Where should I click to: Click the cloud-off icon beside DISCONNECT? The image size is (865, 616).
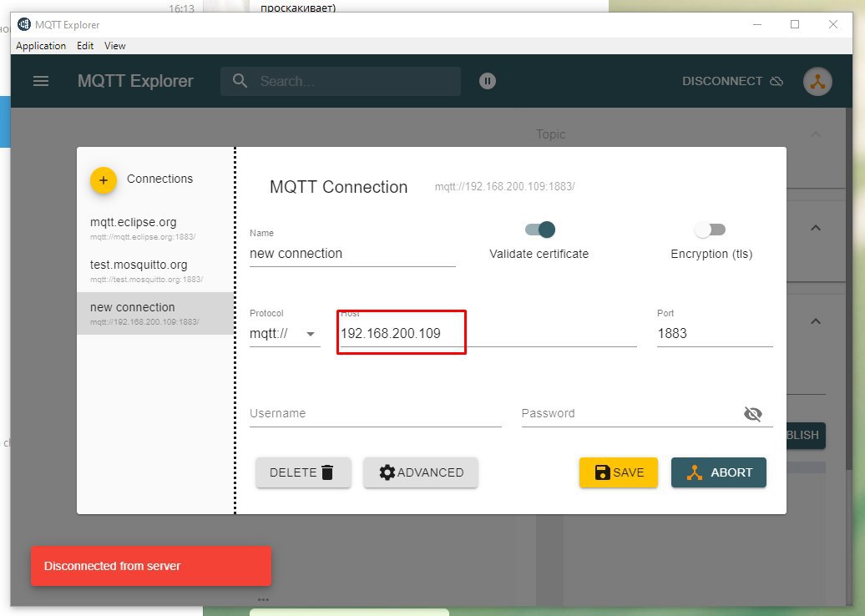click(776, 81)
